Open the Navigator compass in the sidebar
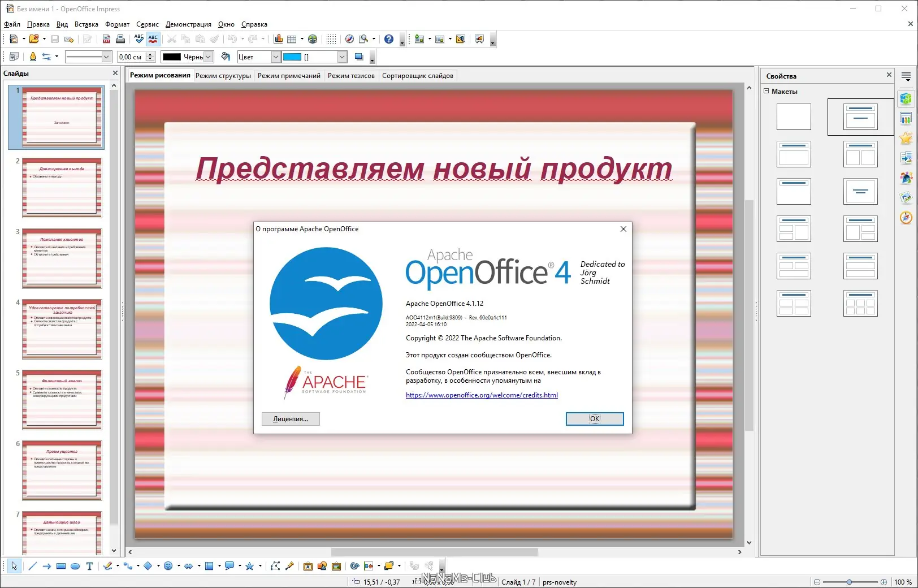 (x=906, y=218)
